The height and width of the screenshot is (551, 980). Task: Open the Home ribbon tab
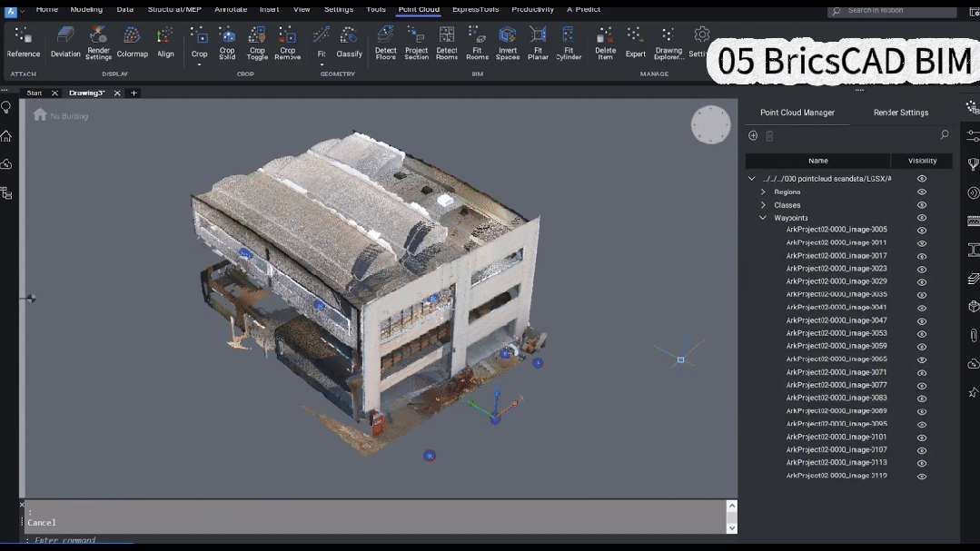coord(47,9)
